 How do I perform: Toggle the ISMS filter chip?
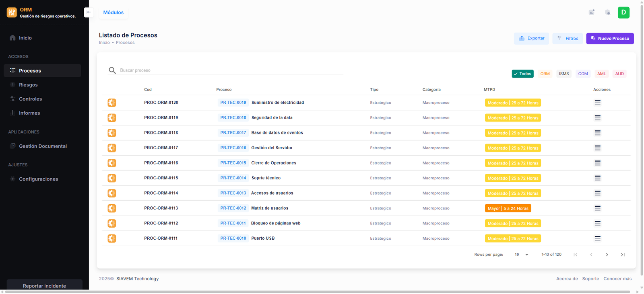[x=563, y=74]
